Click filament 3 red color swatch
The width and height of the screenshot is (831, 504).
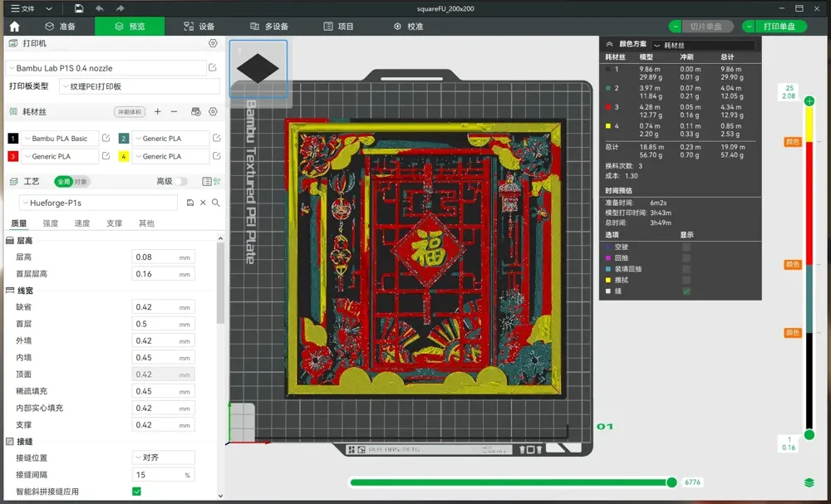12,156
